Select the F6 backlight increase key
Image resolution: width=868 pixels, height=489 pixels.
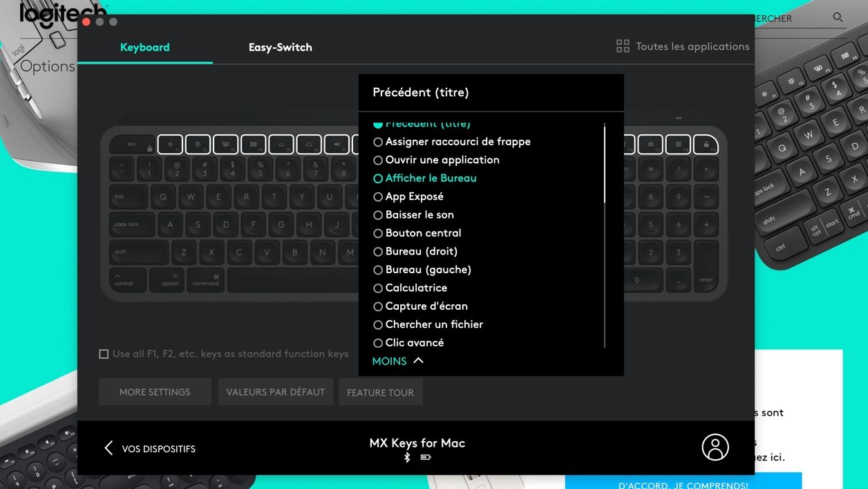click(x=309, y=145)
